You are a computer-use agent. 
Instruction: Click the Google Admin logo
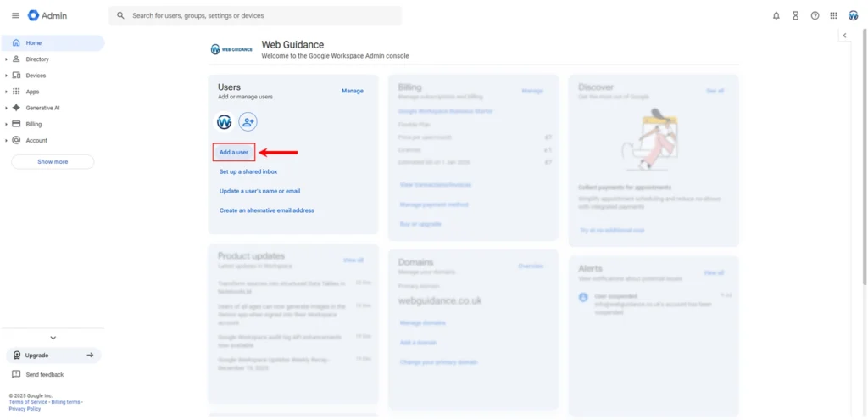47,15
